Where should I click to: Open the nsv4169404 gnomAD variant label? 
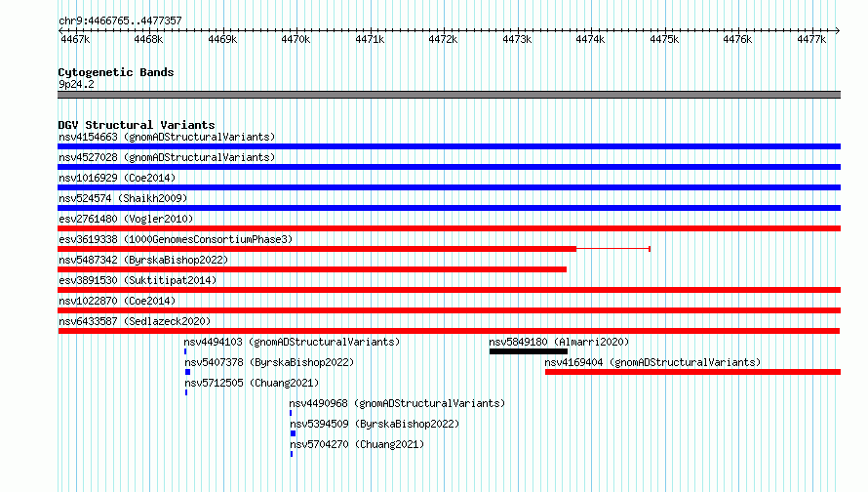click(x=652, y=362)
